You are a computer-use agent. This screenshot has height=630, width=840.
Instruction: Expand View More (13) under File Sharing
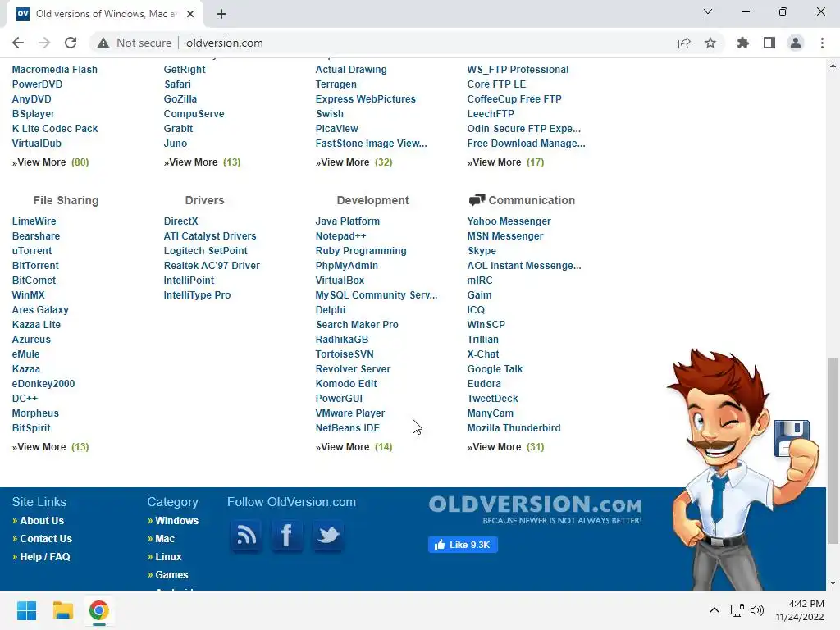(x=50, y=447)
